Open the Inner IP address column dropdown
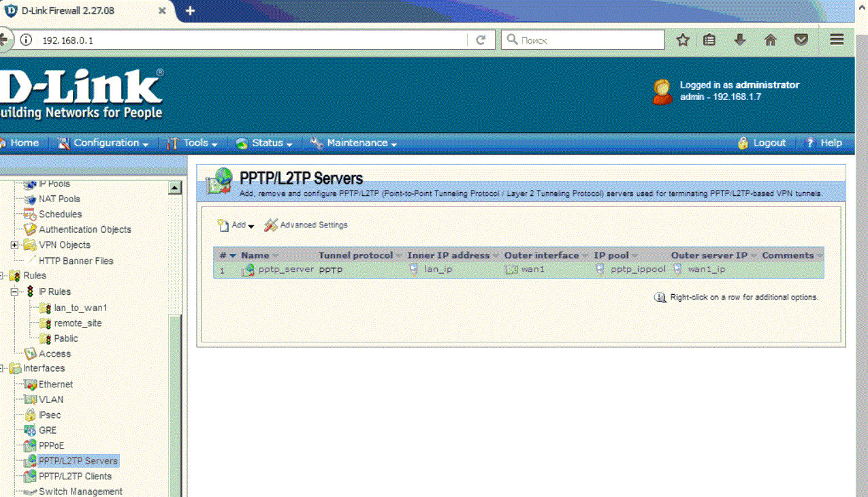 pos(496,256)
